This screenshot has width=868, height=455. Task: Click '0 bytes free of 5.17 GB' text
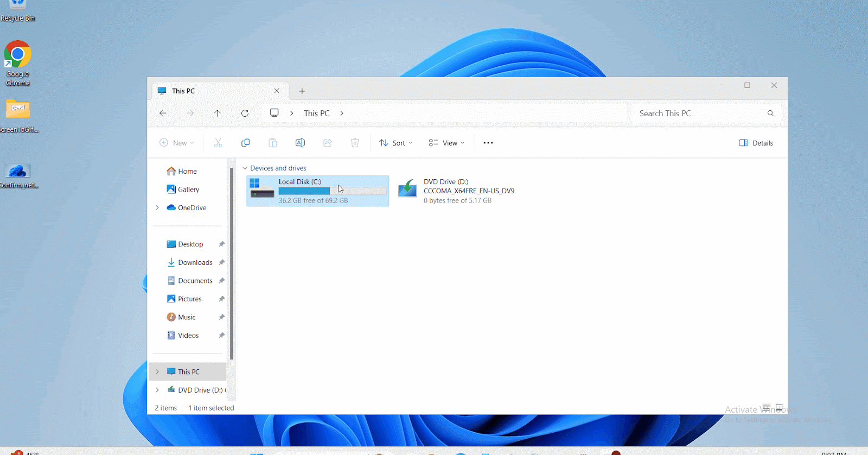click(457, 200)
